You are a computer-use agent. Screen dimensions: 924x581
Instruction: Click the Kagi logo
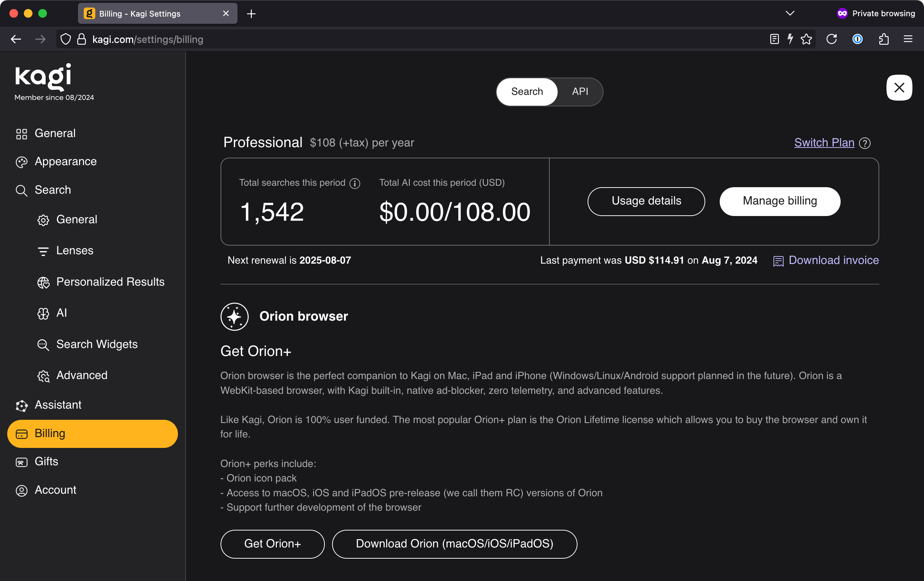[43, 77]
